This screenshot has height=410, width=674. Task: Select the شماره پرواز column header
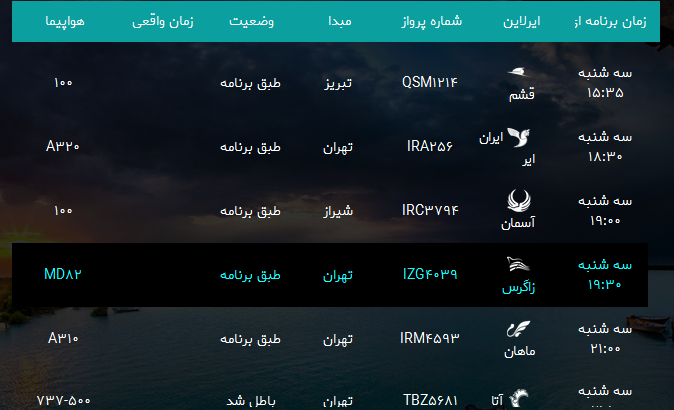pyautogui.click(x=432, y=21)
